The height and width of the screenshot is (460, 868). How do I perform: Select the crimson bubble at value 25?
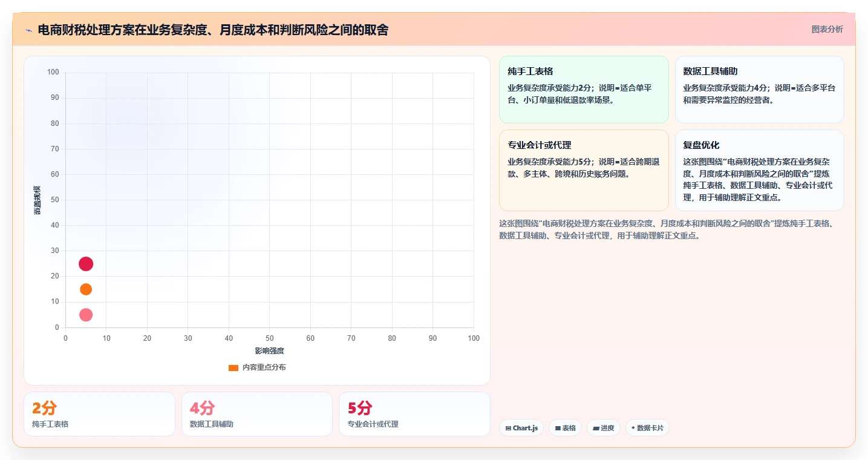click(x=86, y=264)
